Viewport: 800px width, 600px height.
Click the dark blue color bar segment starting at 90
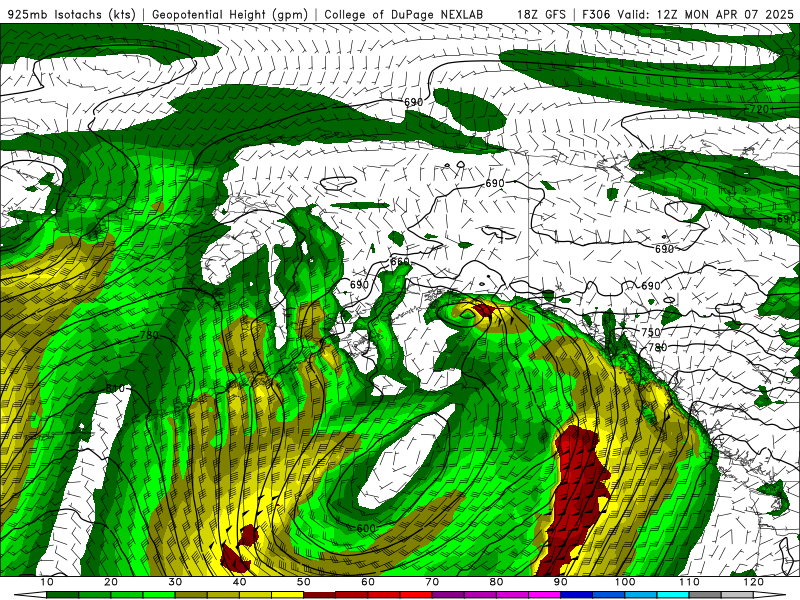(x=577, y=595)
